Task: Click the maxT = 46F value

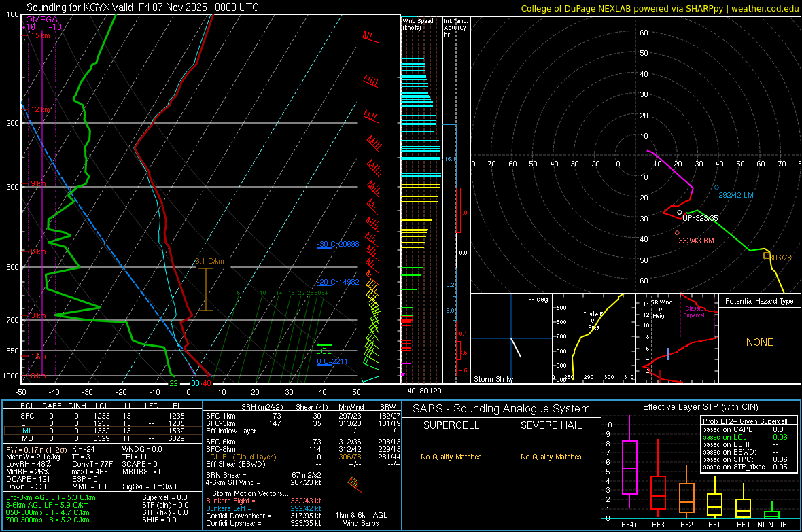Action: click(x=90, y=472)
